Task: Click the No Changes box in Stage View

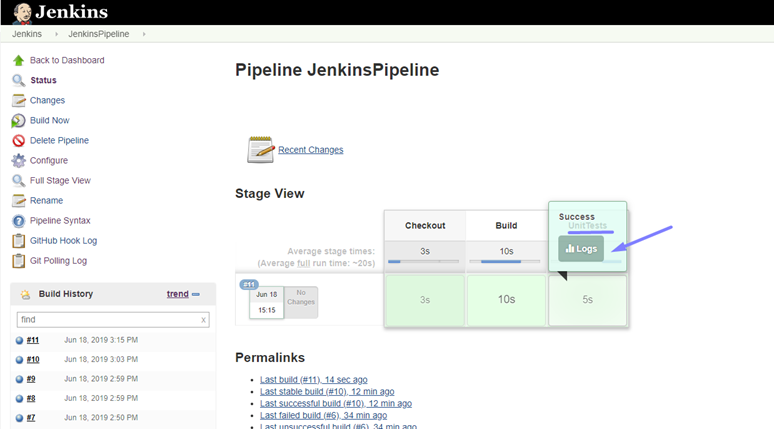Action: [301, 302]
